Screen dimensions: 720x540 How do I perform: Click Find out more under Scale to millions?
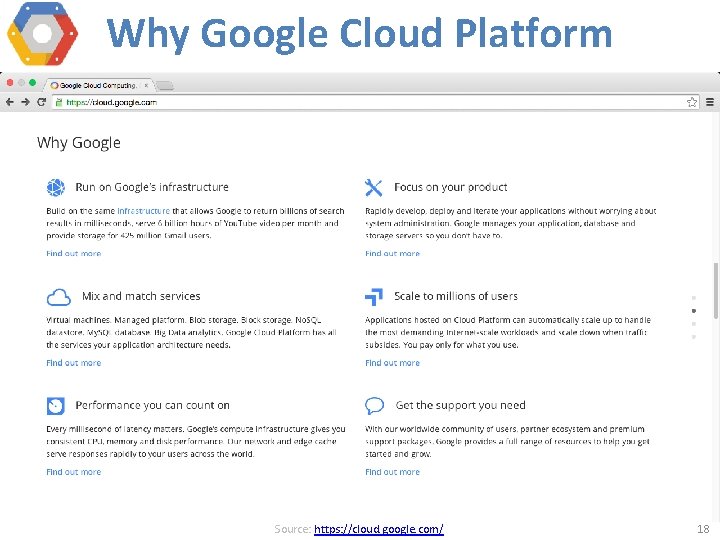coord(392,363)
